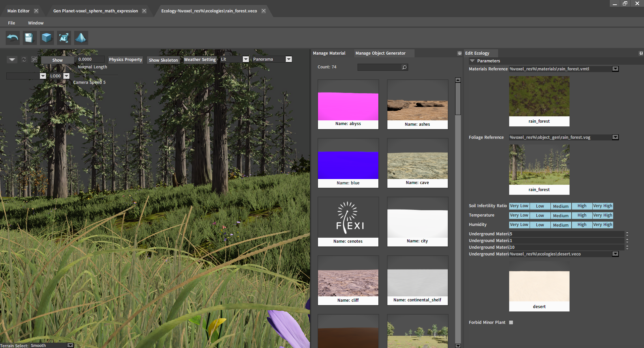Toggle Soil Infertility Ratio Very High
The image size is (644, 348).
click(x=603, y=206)
